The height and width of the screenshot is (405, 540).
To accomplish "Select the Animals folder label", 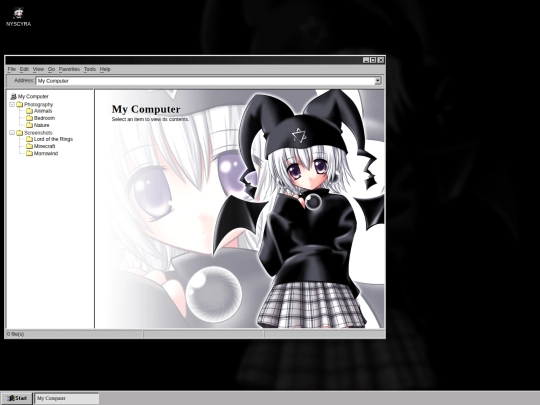I will tap(43, 111).
